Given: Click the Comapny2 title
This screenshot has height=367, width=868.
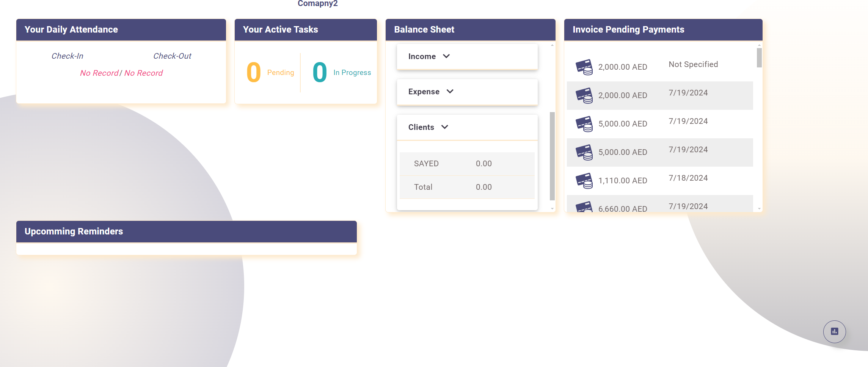Looking at the screenshot, I should point(318,4).
